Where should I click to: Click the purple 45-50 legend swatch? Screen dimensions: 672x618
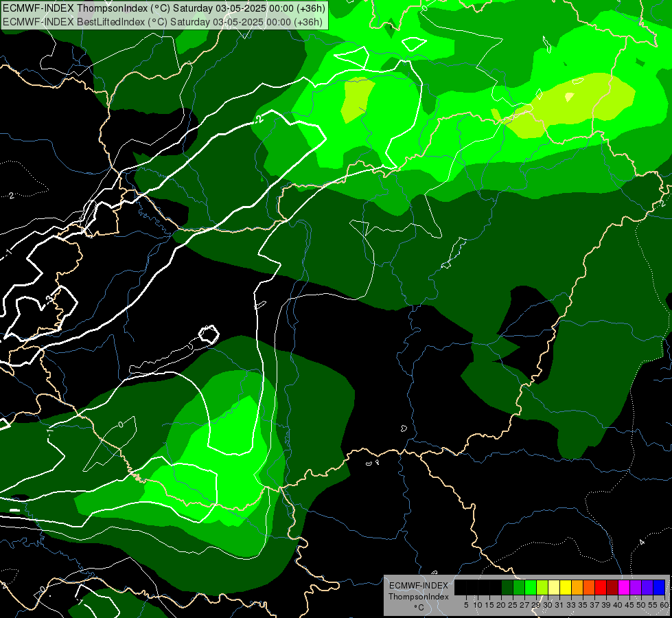[636, 587]
